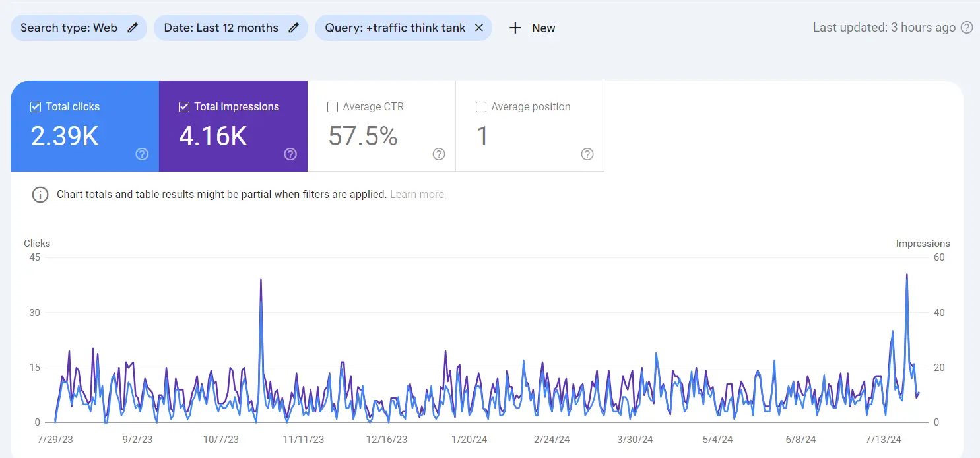
Task: Remove the traffic think tank query filter
Action: pyautogui.click(x=480, y=28)
